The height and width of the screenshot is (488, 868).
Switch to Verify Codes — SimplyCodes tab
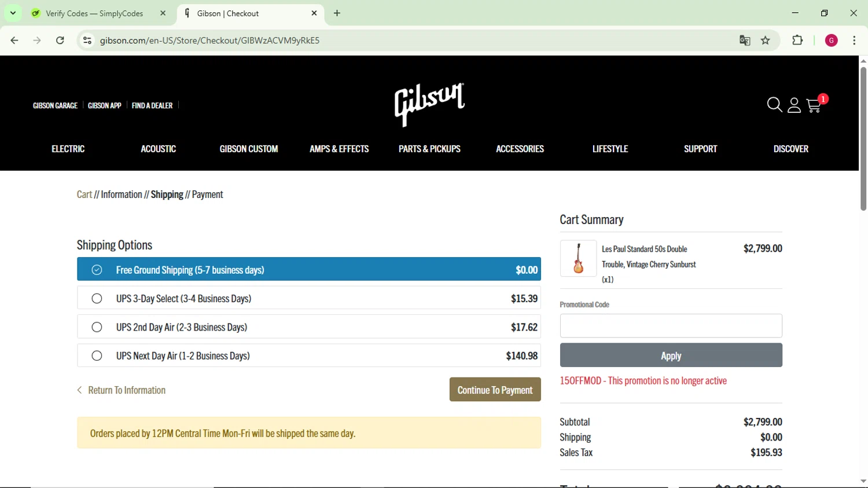click(95, 13)
